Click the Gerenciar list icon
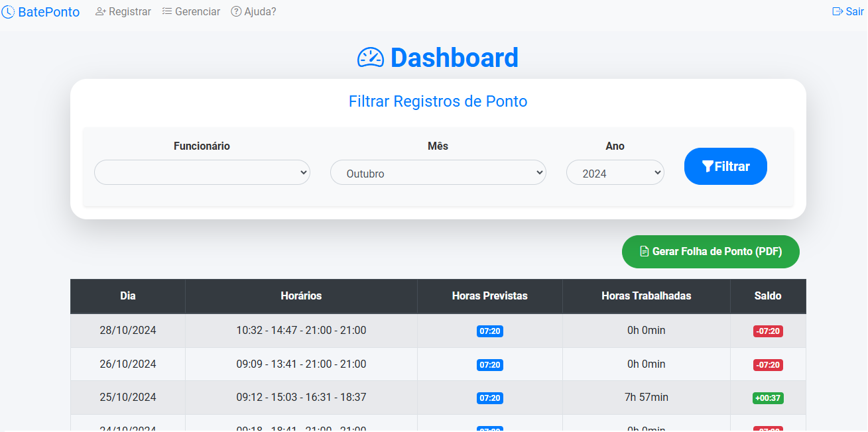868x432 pixels. [167, 12]
